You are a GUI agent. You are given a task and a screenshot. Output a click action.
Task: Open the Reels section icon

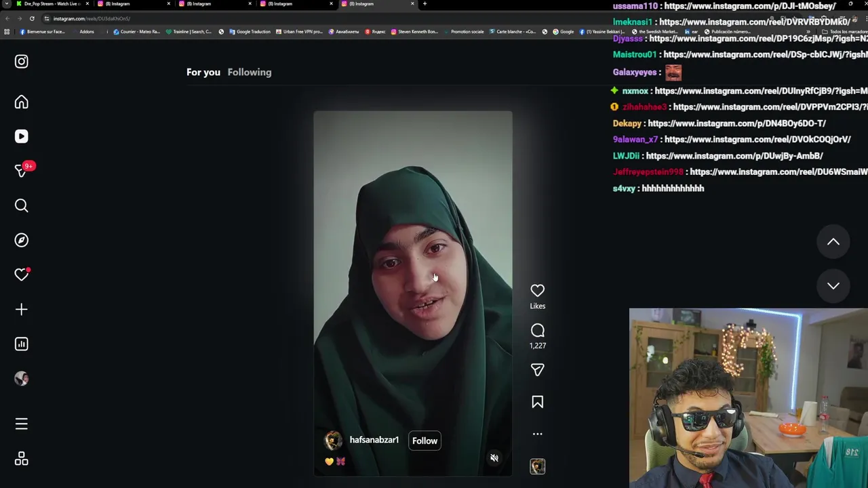tap(22, 136)
